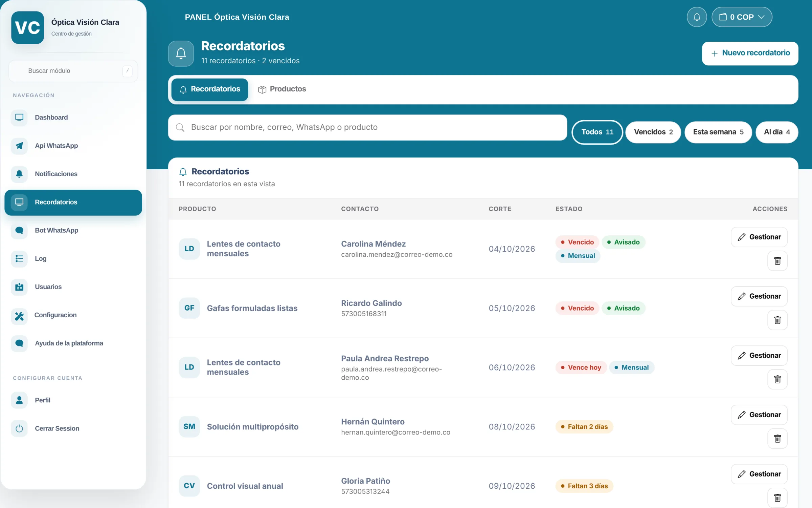The width and height of the screenshot is (812, 508).
Task: Select Recordatorios in the sidebar navigation
Action: pyautogui.click(x=73, y=203)
